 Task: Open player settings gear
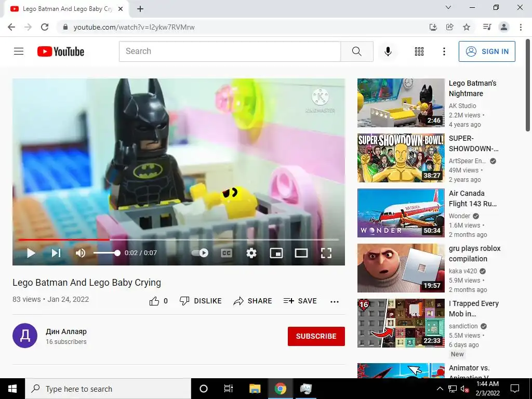point(251,253)
